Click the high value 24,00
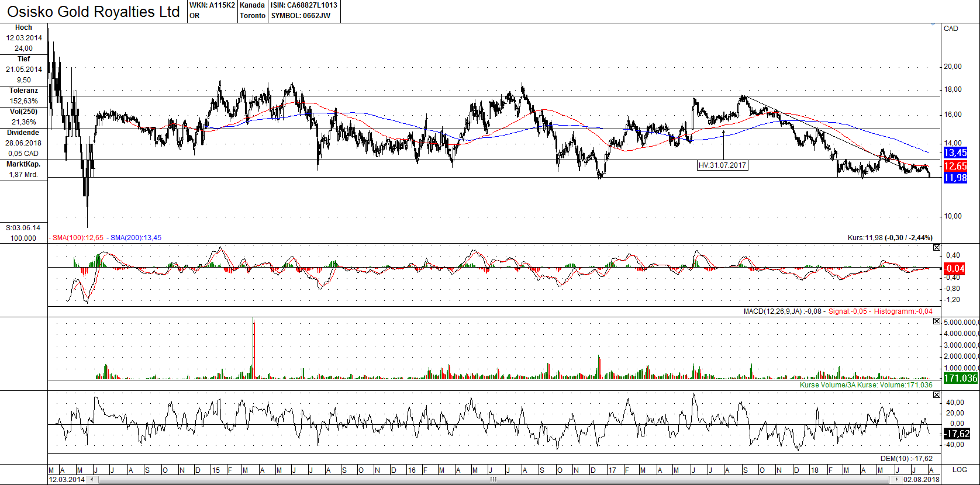The width and height of the screenshot is (980, 485). (x=23, y=49)
